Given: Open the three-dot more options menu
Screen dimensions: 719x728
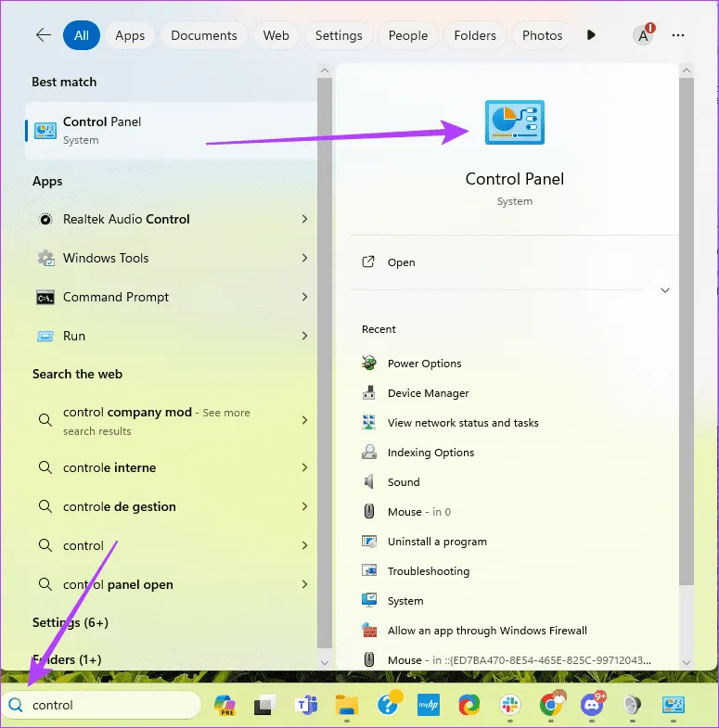Looking at the screenshot, I should [678, 35].
